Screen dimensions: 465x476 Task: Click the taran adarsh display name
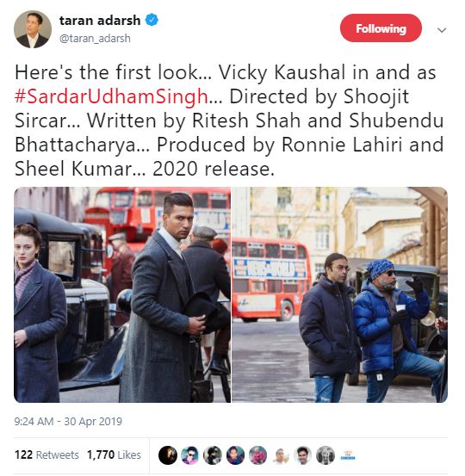(x=100, y=21)
